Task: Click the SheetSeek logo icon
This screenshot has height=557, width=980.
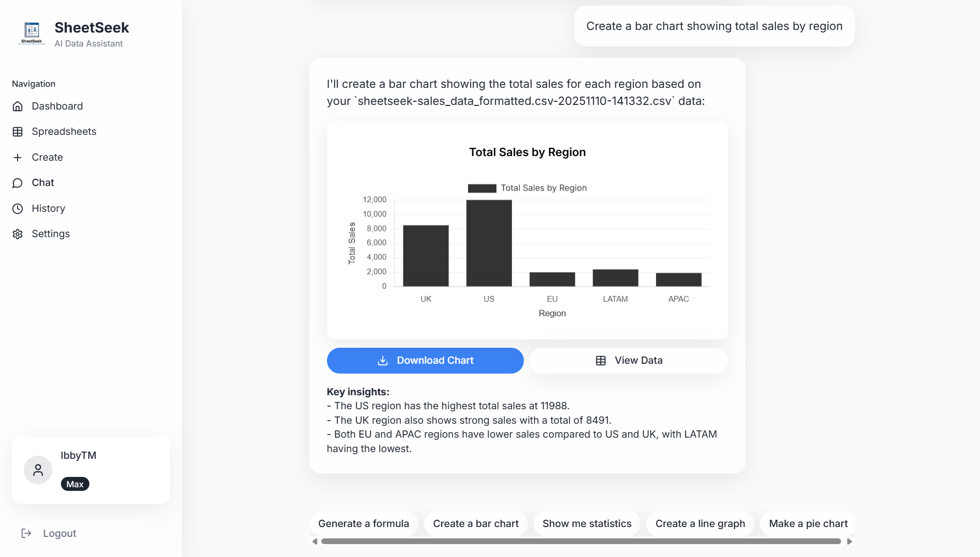Action: [x=31, y=33]
